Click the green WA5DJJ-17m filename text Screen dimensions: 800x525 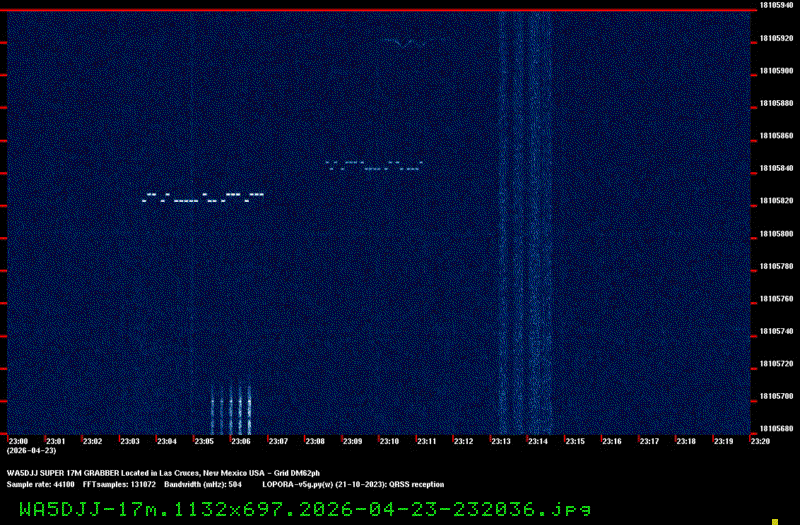[x=305, y=509]
